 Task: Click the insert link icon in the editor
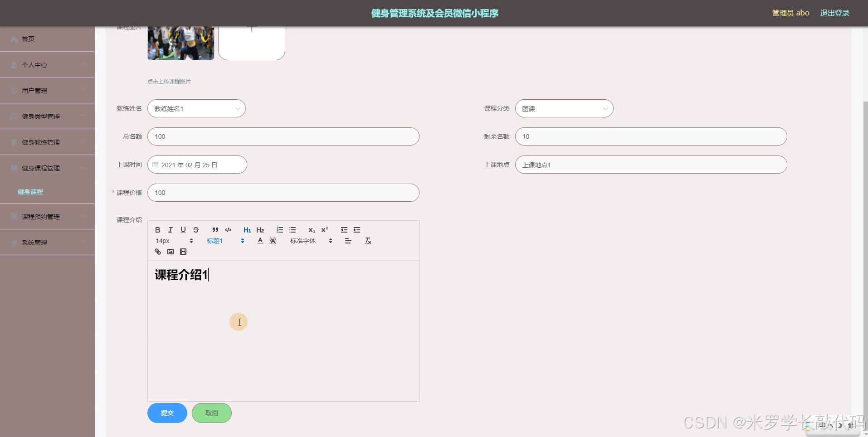(158, 252)
